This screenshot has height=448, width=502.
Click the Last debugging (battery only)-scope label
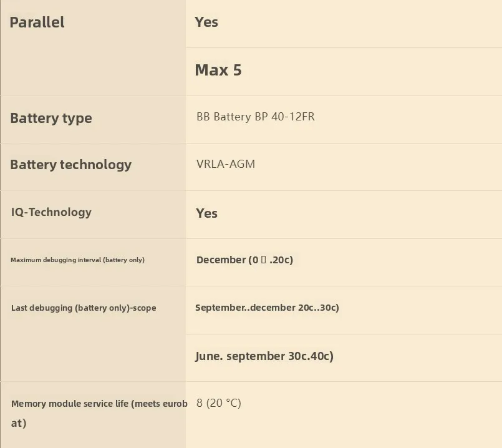[x=84, y=308]
